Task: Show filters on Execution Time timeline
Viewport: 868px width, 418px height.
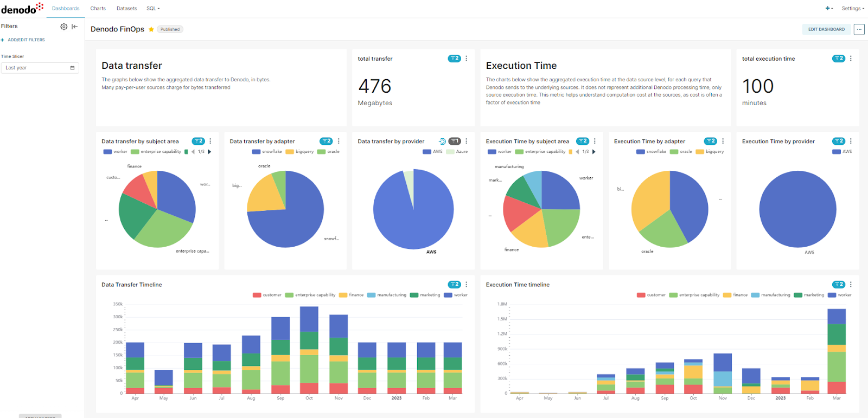Action: pyautogui.click(x=839, y=284)
